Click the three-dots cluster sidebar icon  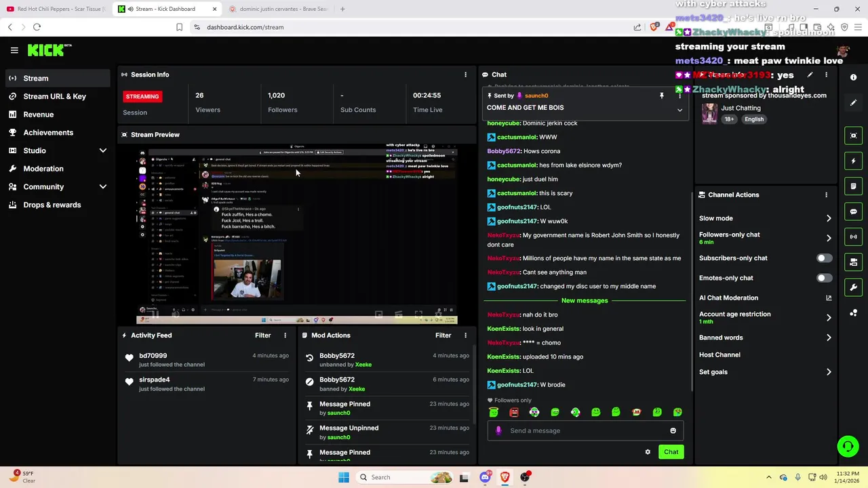pyautogui.click(x=854, y=312)
